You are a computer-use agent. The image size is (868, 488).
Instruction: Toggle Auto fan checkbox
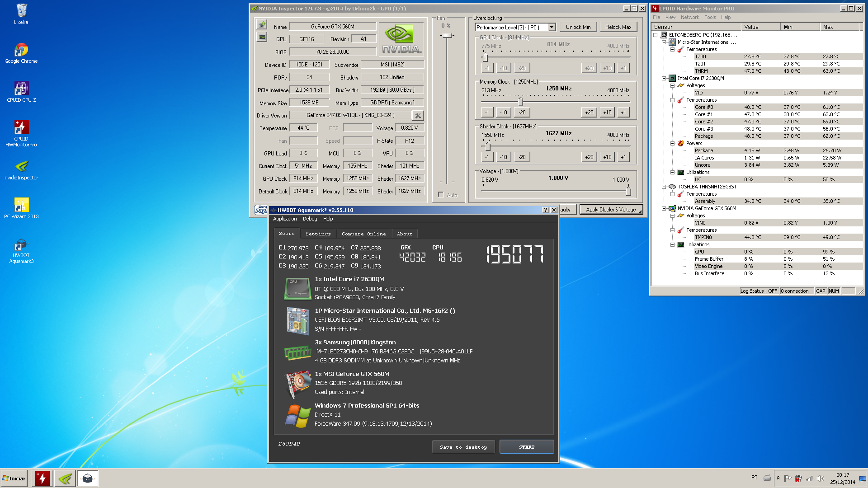pyautogui.click(x=441, y=195)
